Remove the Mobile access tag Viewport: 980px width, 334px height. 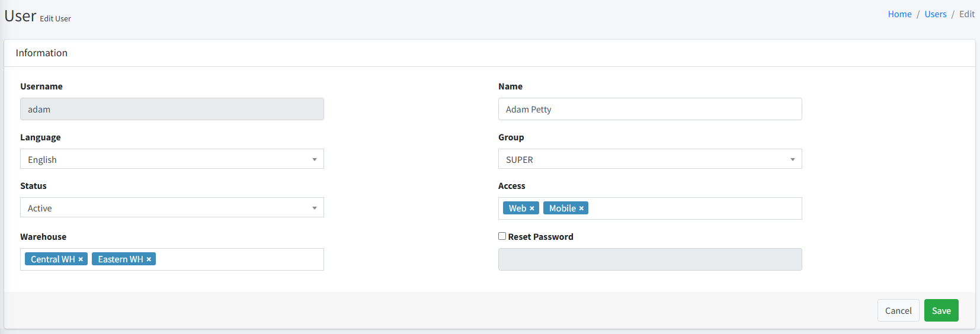581,208
